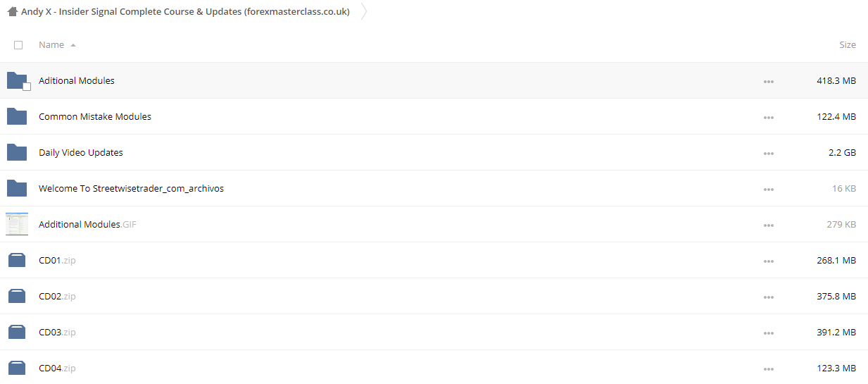Preview the Additional Modules.GIF thumbnail

[x=17, y=224]
